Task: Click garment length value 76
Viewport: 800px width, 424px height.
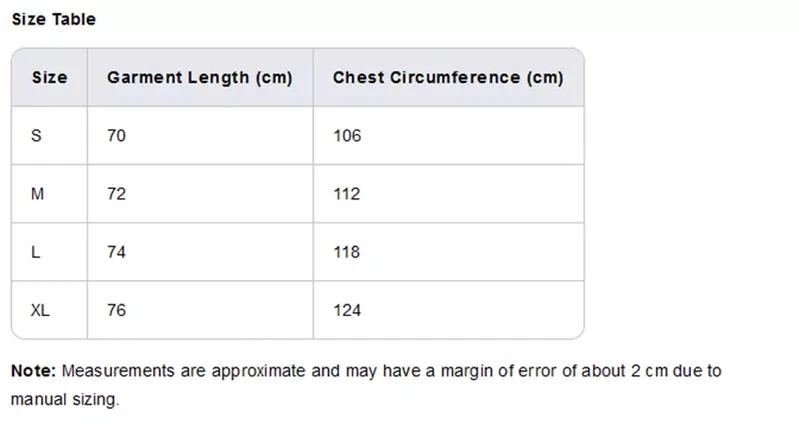Action: 116,311
